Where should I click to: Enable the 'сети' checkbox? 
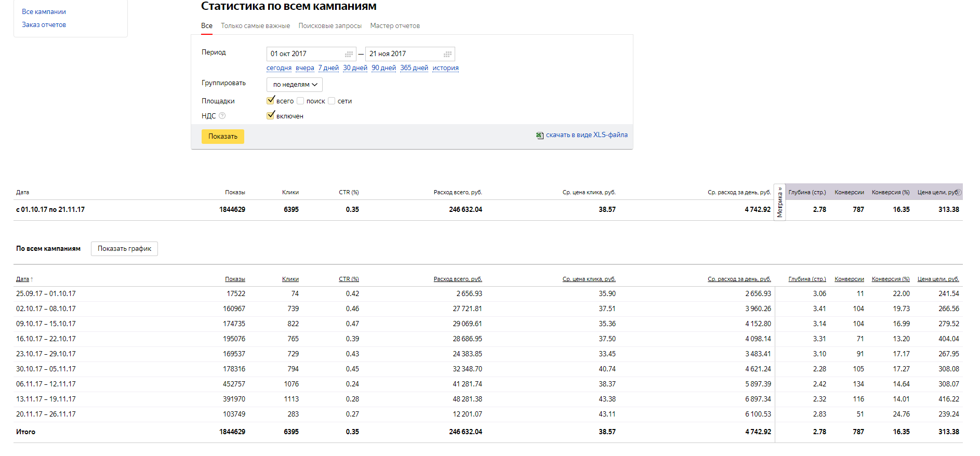coord(332,101)
